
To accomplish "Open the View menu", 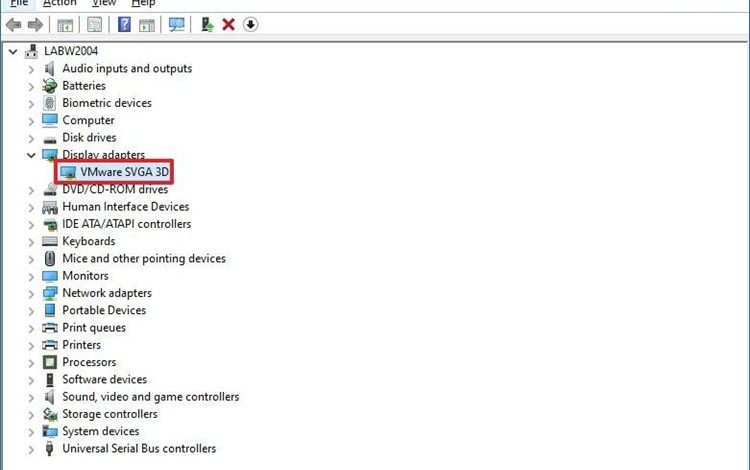I will click(x=104, y=3).
